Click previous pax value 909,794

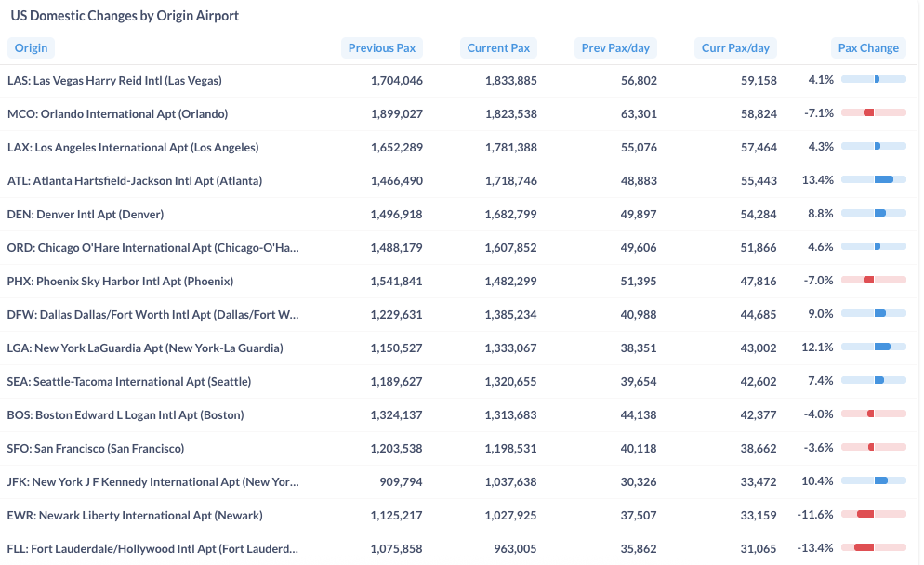click(401, 482)
